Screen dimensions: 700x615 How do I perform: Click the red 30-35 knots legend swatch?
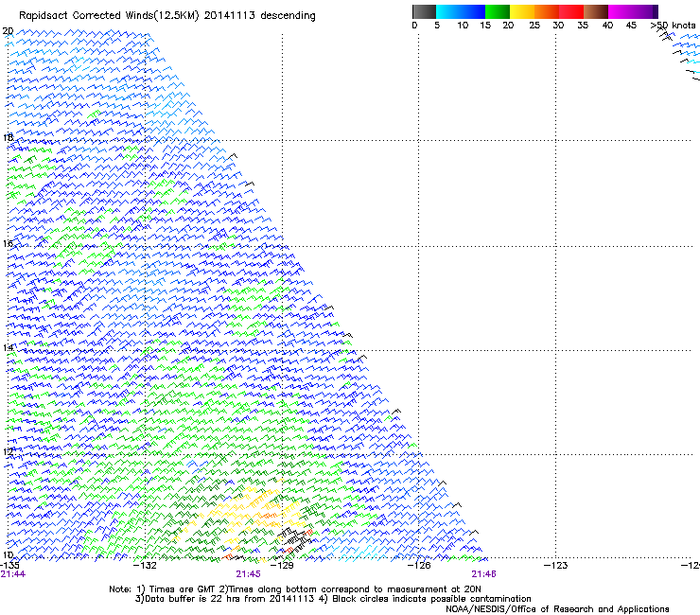571,11
